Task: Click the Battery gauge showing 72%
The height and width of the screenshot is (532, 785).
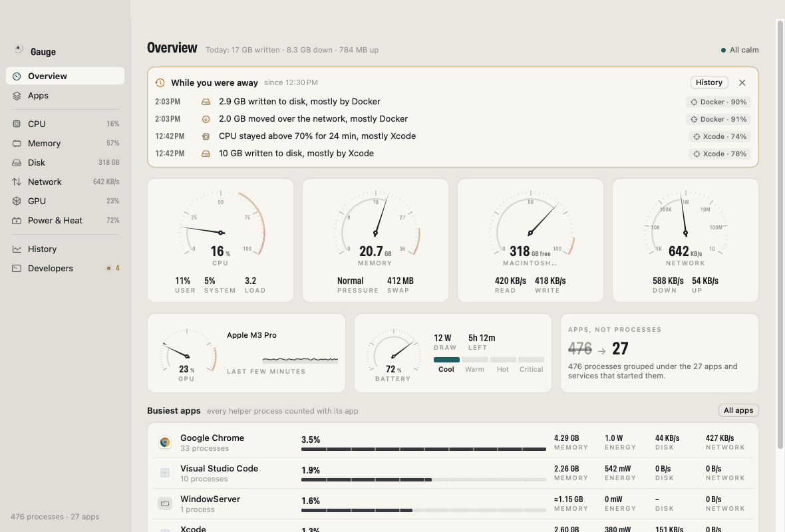Action: pos(394,355)
